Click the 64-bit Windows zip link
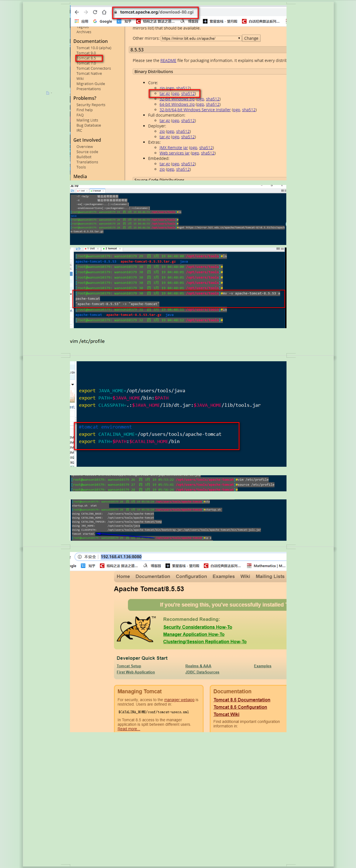 [177, 105]
